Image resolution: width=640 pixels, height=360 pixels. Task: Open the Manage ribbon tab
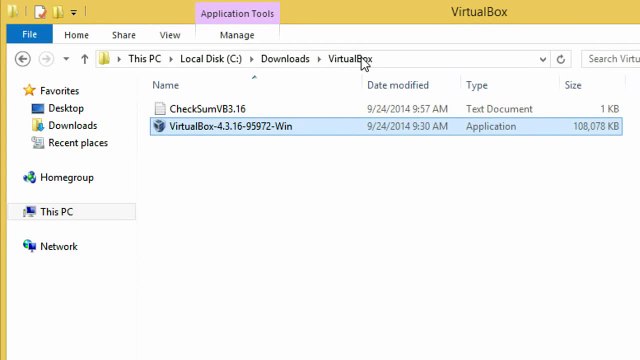pos(237,35)
